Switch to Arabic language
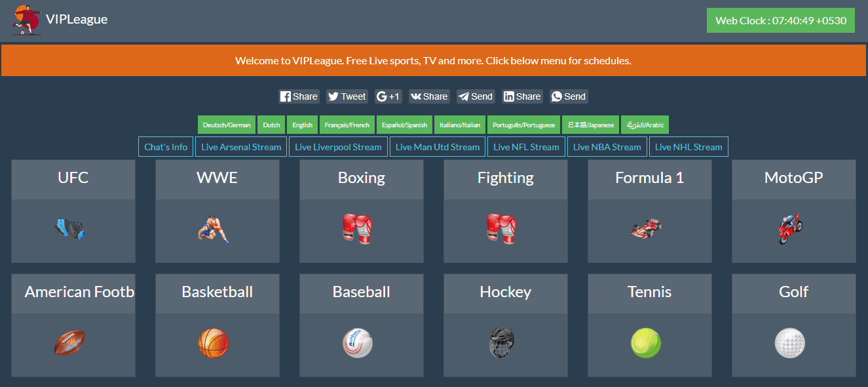 (645, 125)
